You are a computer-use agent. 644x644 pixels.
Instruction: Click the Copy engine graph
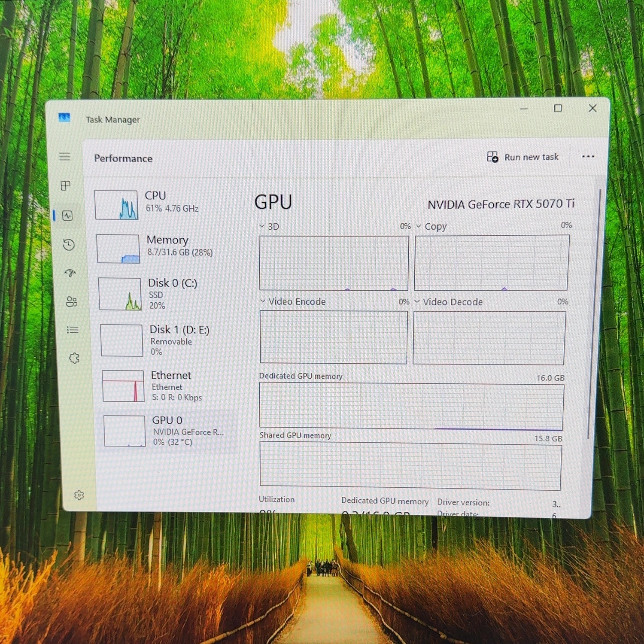pos(492,263)
